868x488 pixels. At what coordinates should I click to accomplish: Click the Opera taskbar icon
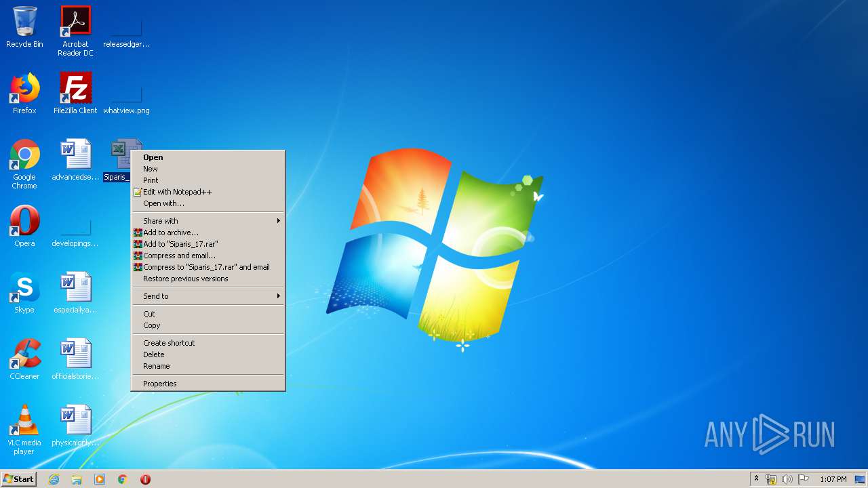coord(145,479)
